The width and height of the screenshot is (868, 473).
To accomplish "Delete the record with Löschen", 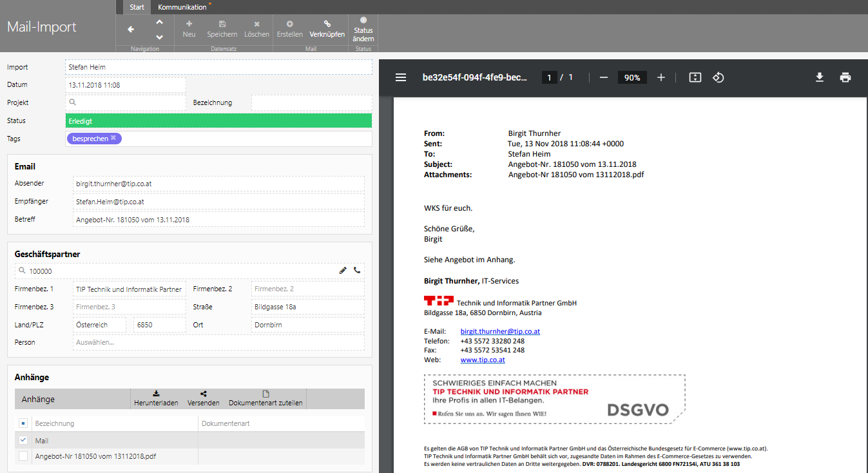I will click(x=257, y=29).
